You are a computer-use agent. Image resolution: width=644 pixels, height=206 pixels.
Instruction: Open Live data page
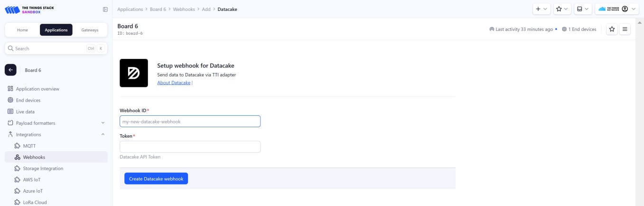tap(25, 112)
